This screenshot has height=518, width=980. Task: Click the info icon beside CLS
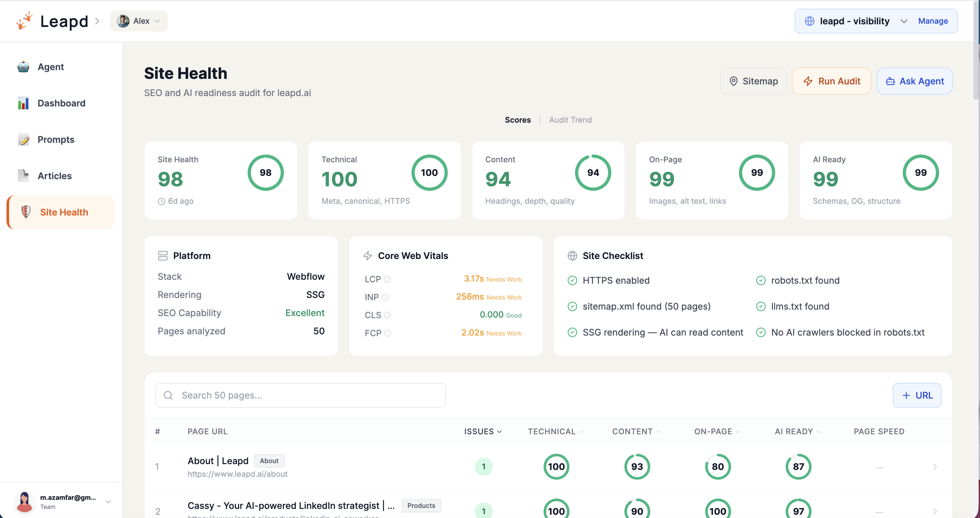[388, 315]
